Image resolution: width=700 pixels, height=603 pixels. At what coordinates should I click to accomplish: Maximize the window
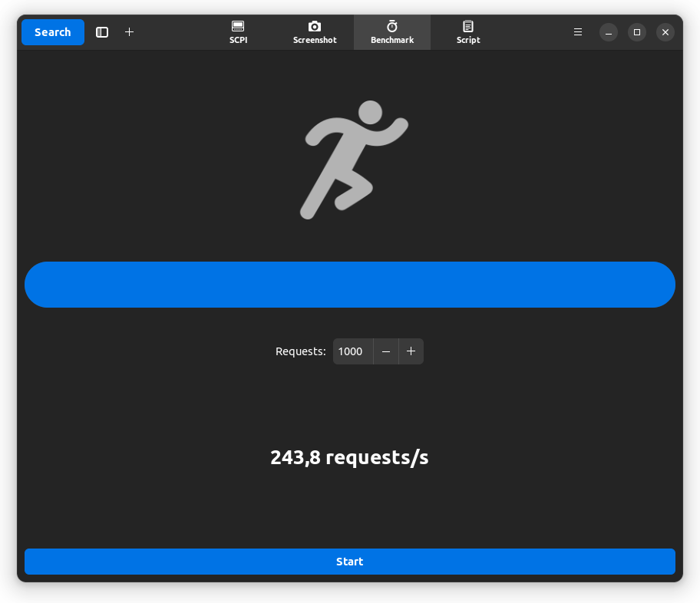point(637,32)
